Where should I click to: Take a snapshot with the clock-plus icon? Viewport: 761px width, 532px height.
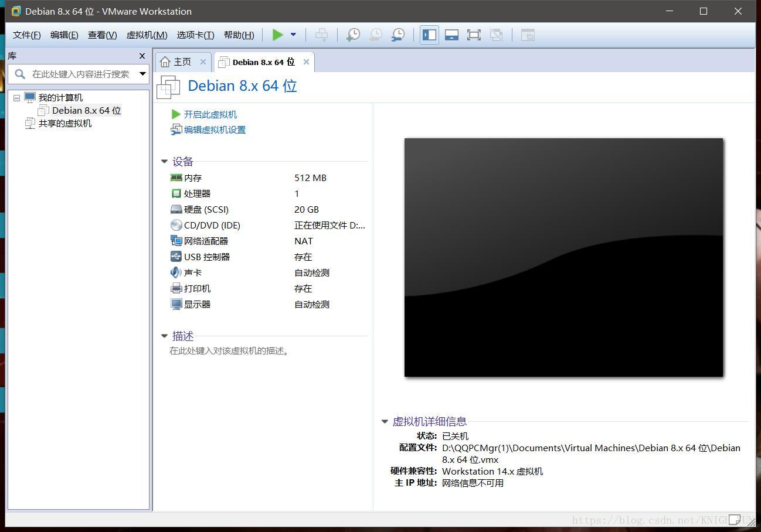pos(353,35)
